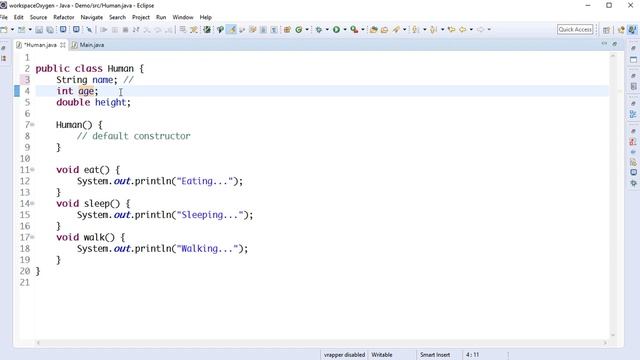
Task: Open the Refactor menu
Action: pyautogui.click(x=64, y=17)
